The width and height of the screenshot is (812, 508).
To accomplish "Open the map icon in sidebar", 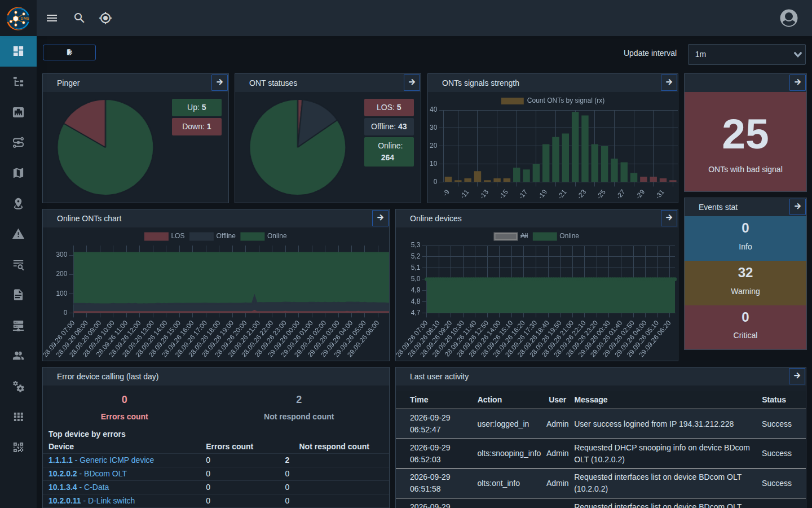I will (18, 173).
